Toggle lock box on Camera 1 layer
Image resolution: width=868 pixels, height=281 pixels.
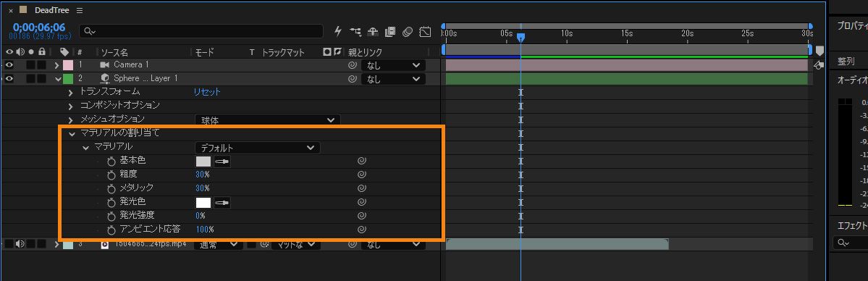click(x=41, y=65)
